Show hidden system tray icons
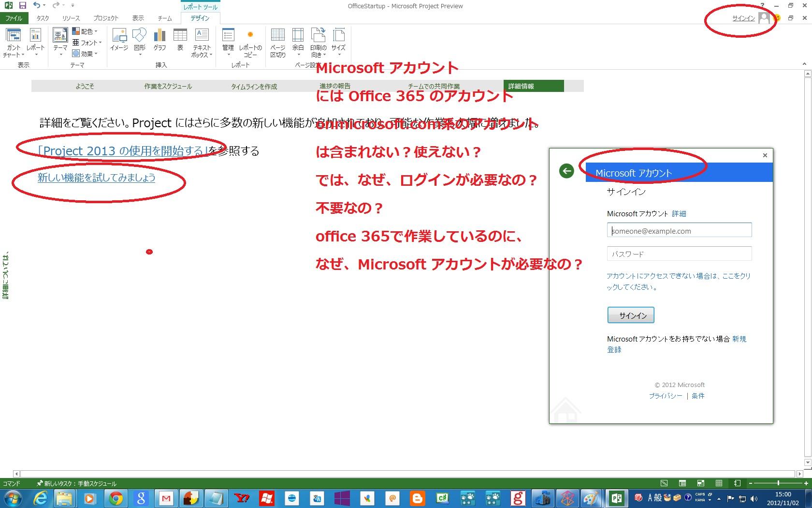Image resolution: width=812 pixels, height=508 pixels. (719, 498)
